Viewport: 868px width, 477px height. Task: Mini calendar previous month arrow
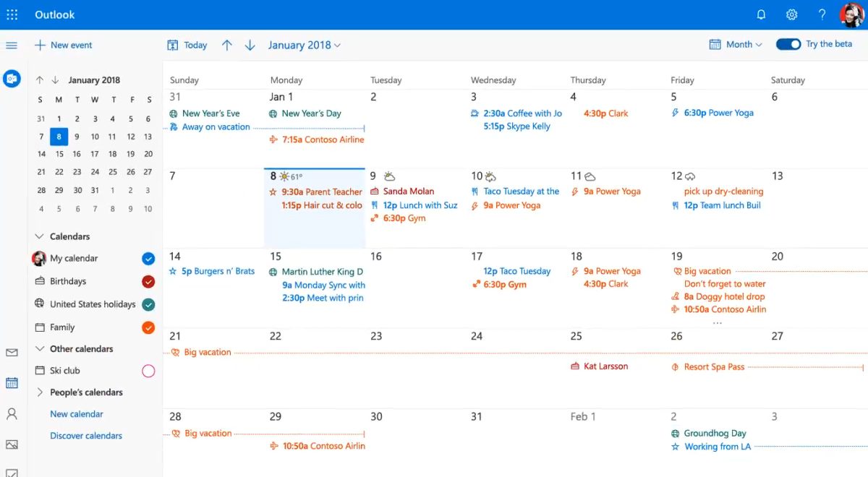(40, 80)
